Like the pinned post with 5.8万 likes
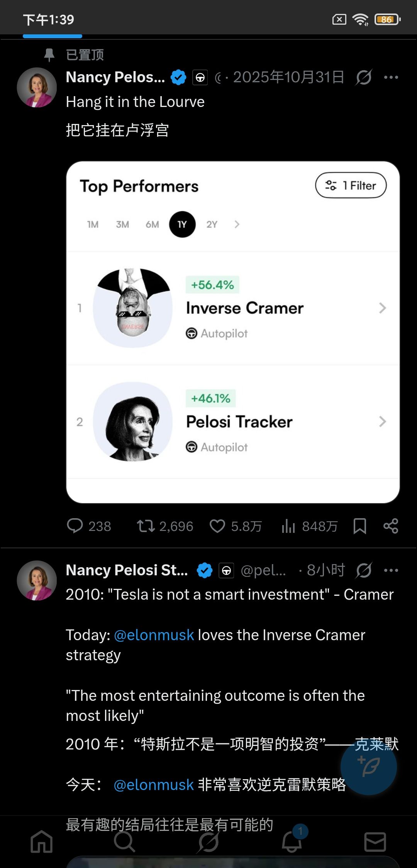This screenshot has height=868, width=417. pos(217,526)
